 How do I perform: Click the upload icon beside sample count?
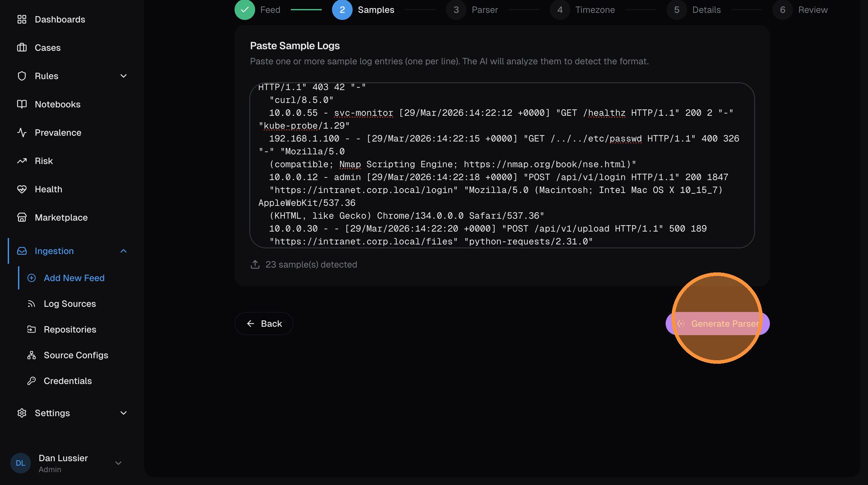(255, 264)
